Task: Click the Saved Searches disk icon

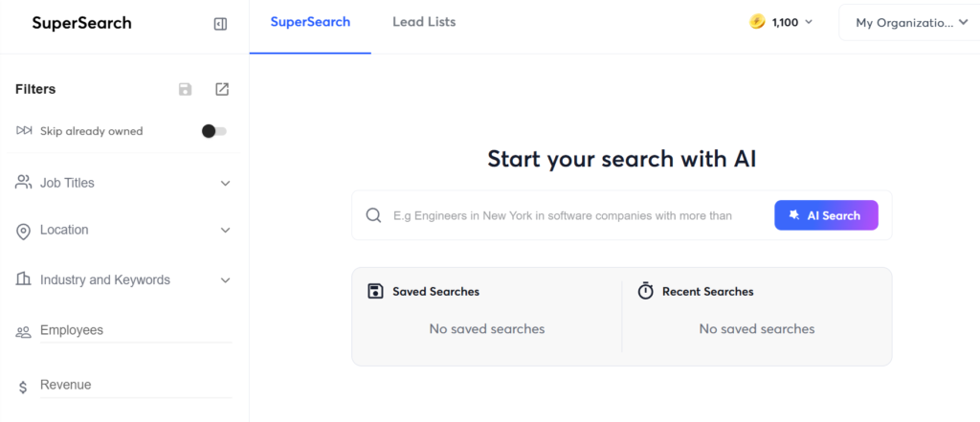Action: pyautogui.click(x=376, y=291)
